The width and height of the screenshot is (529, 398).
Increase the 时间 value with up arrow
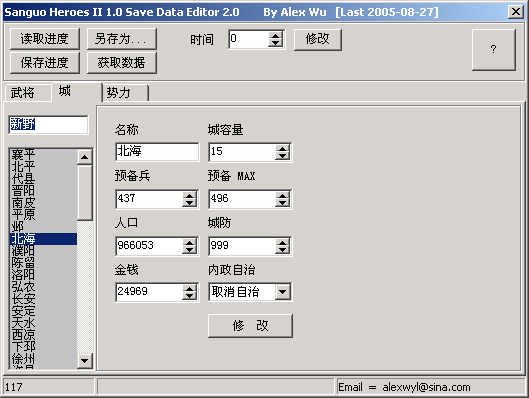pyautogui.click(x=276, y=36)
